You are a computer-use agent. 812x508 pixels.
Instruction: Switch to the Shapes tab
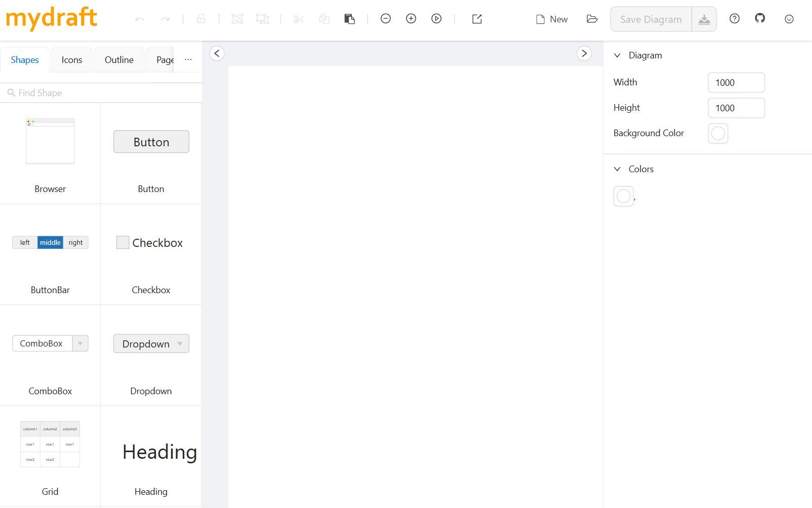(24, 60)
